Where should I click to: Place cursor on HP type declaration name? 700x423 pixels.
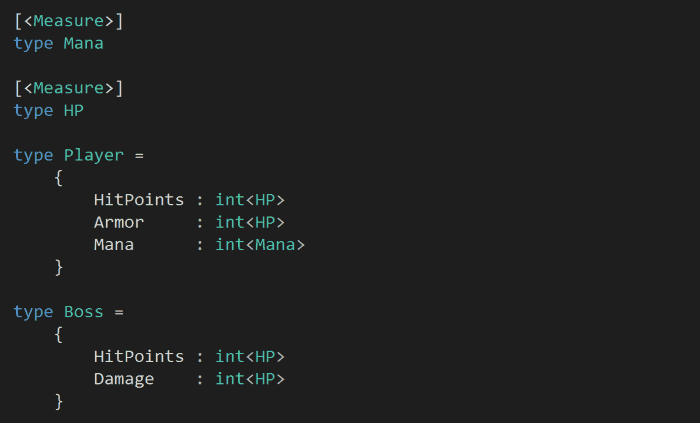74,110
